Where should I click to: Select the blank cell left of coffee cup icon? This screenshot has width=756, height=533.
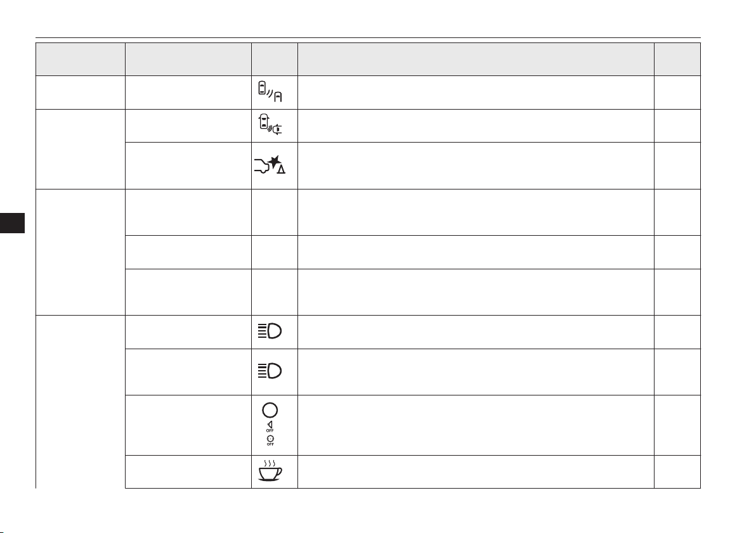tap(188, 472)
